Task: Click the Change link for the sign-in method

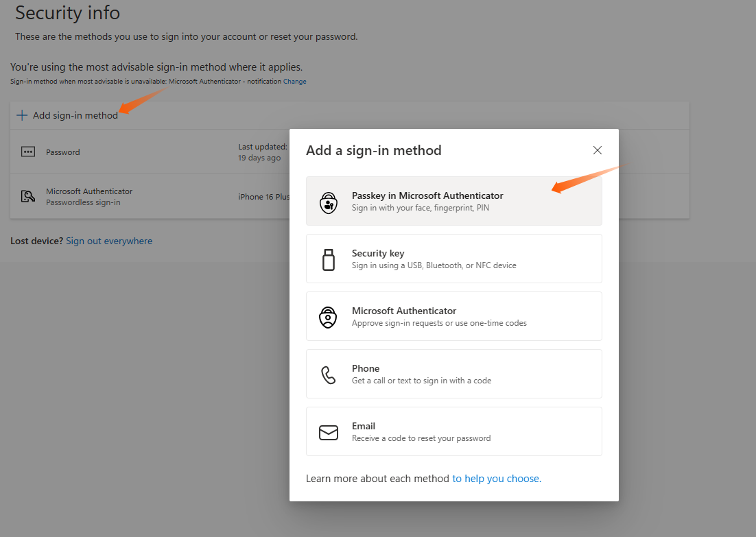Action: (x=295, y=82)
